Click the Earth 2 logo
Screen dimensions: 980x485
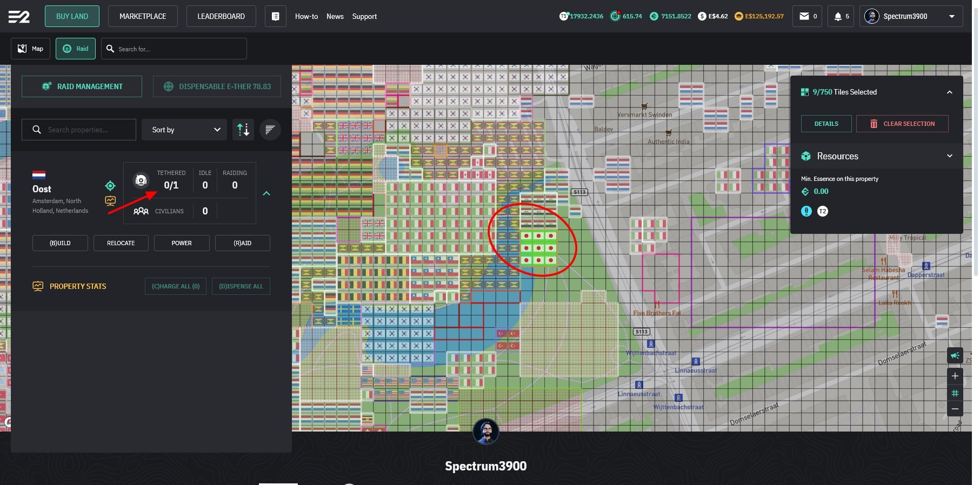click(19, 17)
